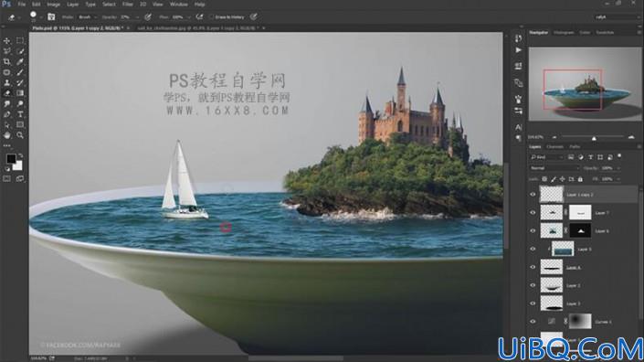Toggle pressure for opacity icon

tap(148, 16)
